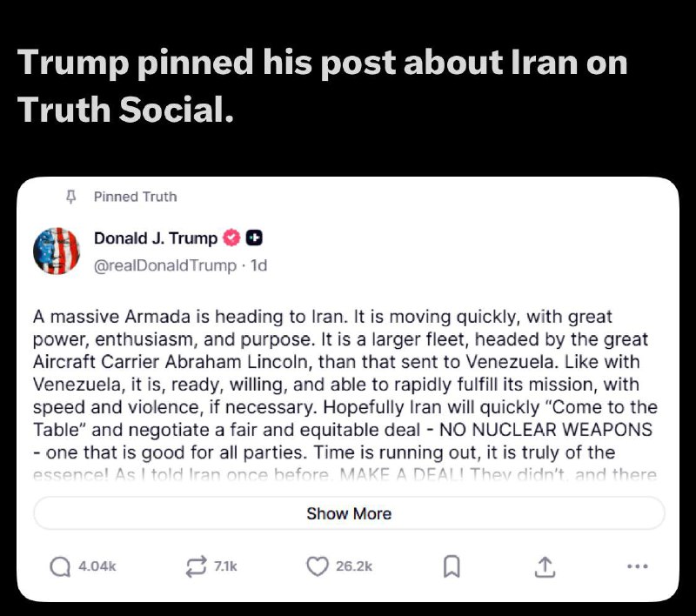
Task: Click the 4.04k reply count
Action: click(x=97, y=566)
